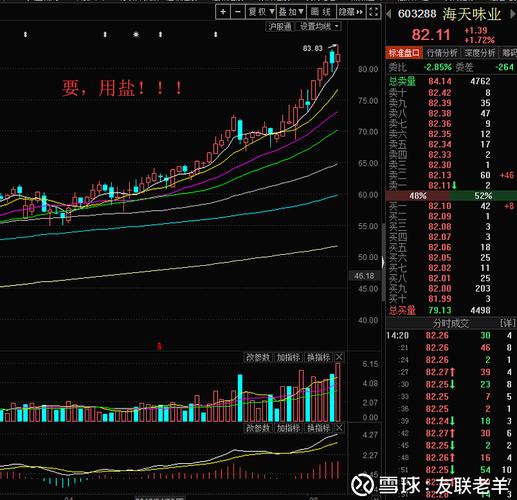Switch to 深度分析 tab
The width and height of the screenshot is (517, 500).
480,53
